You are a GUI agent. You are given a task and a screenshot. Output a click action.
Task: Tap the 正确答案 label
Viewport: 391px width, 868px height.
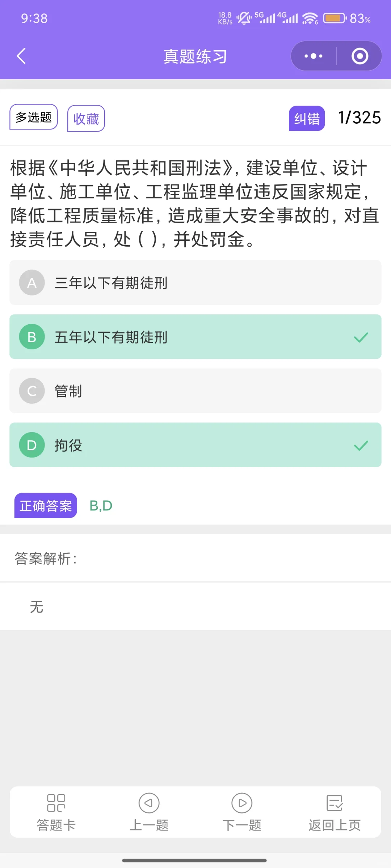pos(46,506)
